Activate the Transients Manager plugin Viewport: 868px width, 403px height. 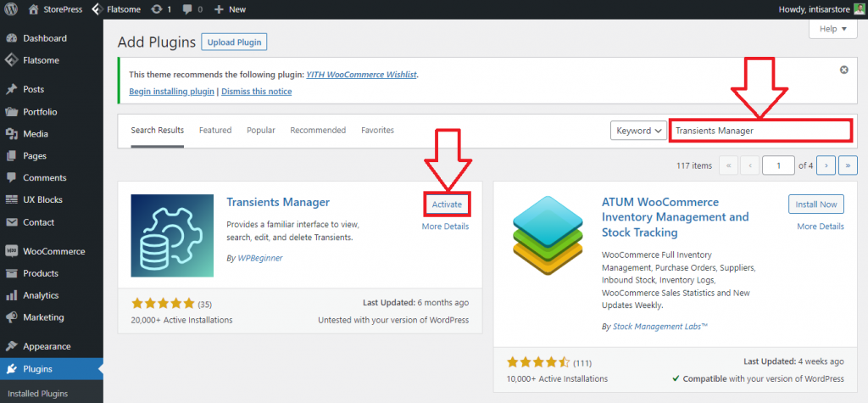[447, 204]
